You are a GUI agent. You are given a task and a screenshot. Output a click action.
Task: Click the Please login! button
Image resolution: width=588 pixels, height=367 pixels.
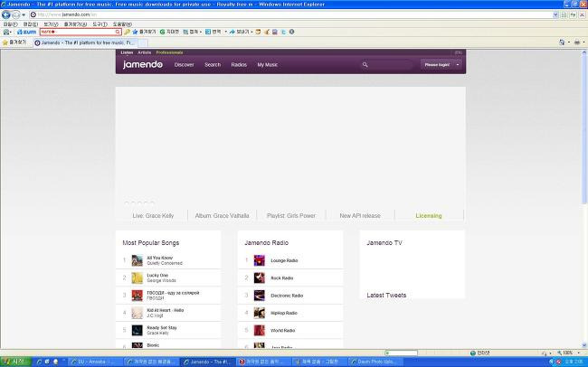click(x=437, y=64)
